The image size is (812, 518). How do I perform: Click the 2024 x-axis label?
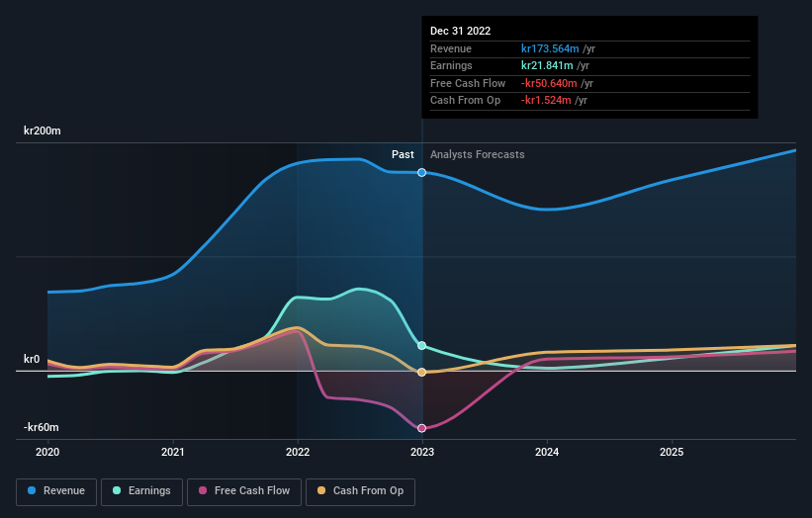(x=547, y=452)
